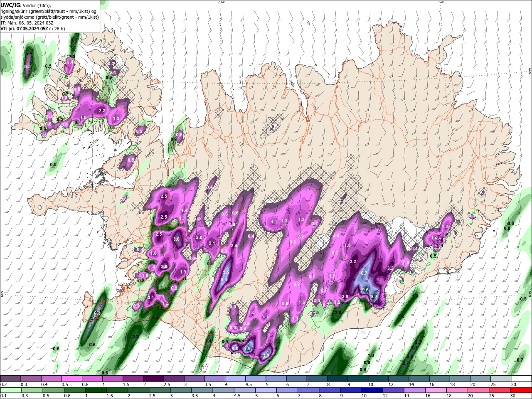
Task: Click the 'UWC/IG: Vindur (10m)' title line
Action: (25, 5)
